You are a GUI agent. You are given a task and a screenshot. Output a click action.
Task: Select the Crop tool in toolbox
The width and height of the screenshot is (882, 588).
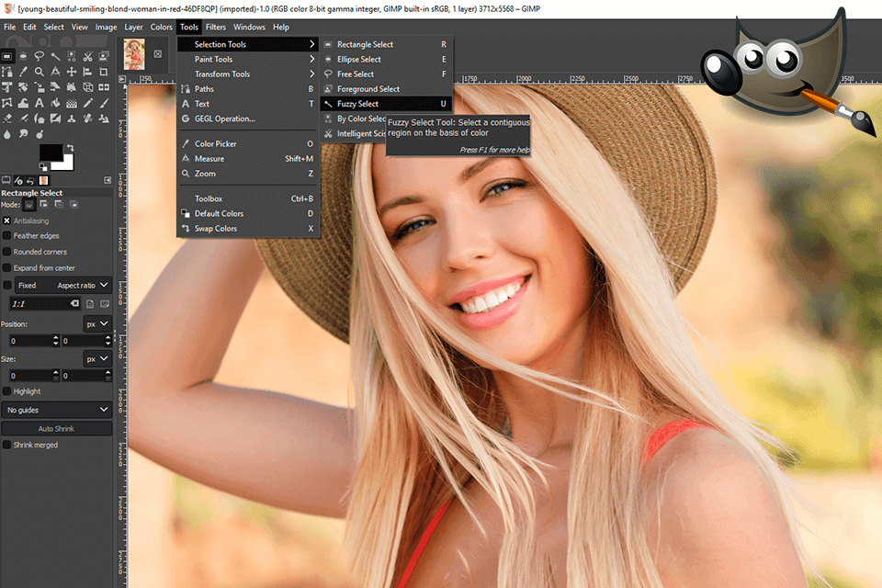[104, 72]
